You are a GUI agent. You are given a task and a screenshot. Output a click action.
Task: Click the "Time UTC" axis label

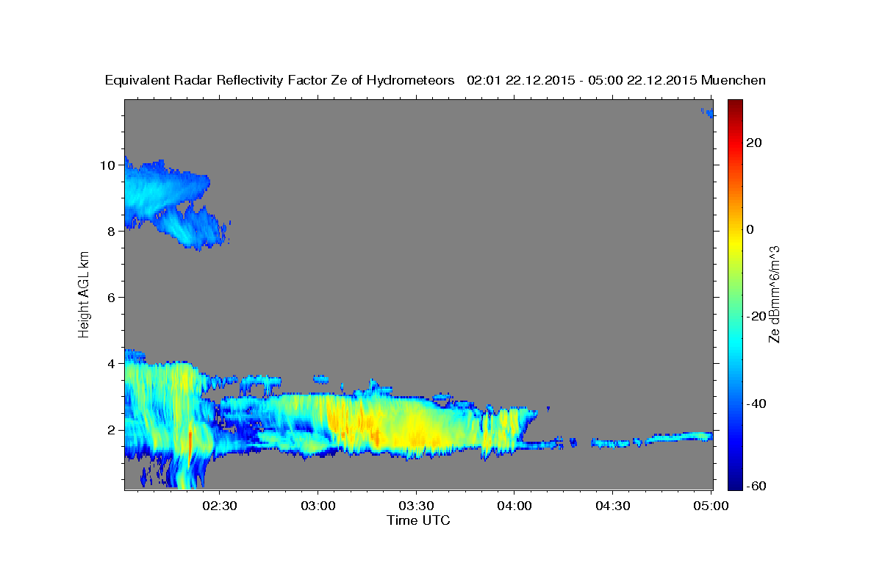[418, 520]
